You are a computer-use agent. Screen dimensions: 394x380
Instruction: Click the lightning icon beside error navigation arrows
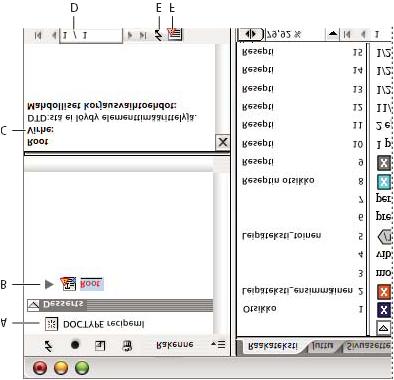(159, 35)
